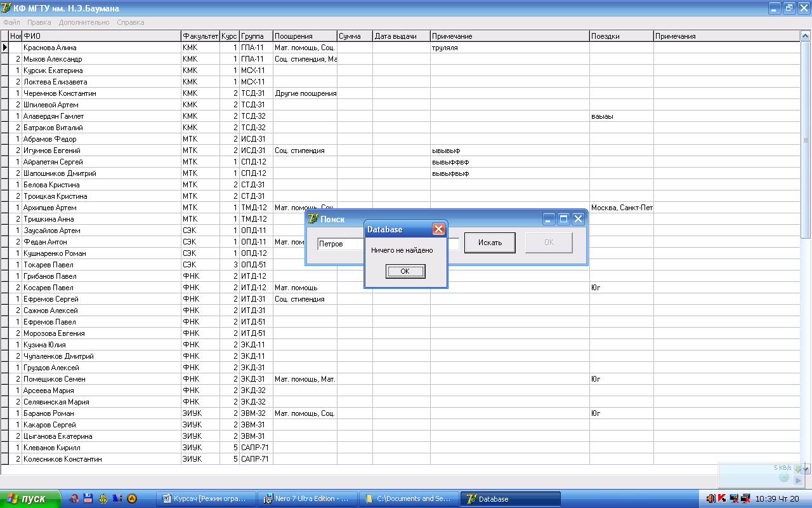The image size is (812, 508).
Task: Click the vertical scrollbar thumb of the table
Action: 806,140
